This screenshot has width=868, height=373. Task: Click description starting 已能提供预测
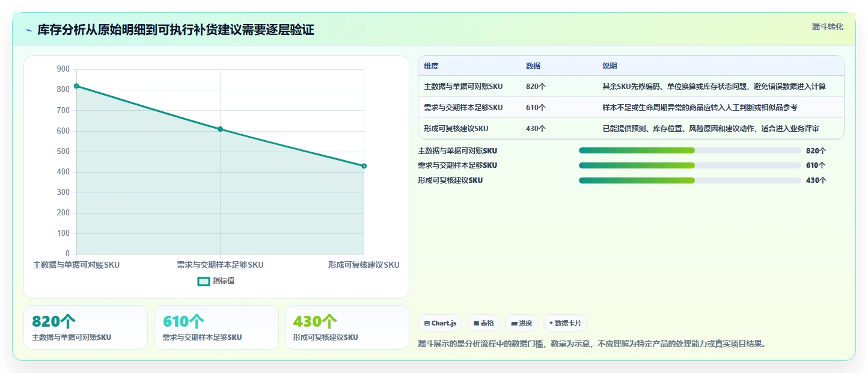coord(711,129)
